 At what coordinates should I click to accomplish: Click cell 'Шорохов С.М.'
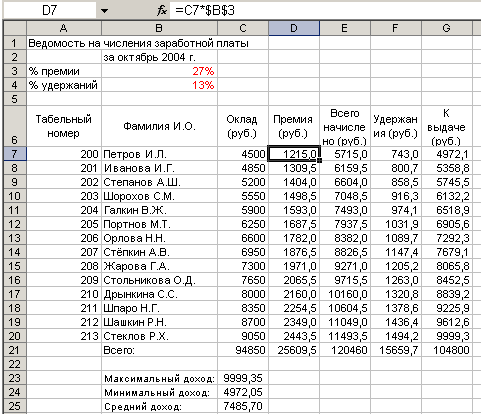click(159, 196)
